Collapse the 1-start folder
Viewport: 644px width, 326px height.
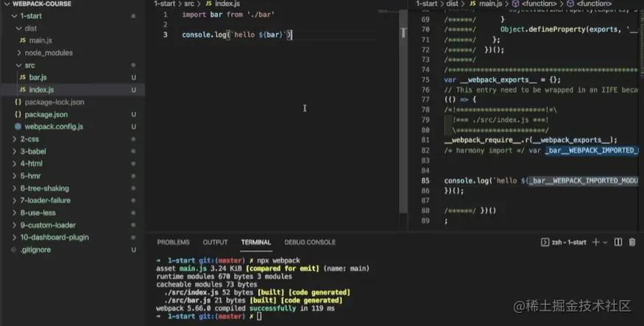15,16
